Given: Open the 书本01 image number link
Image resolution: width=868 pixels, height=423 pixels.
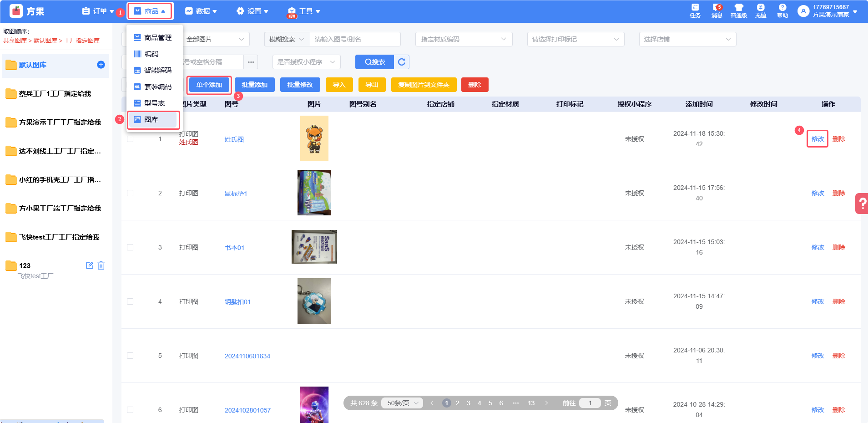Looking at the screenshot, I should pos(234,248).
